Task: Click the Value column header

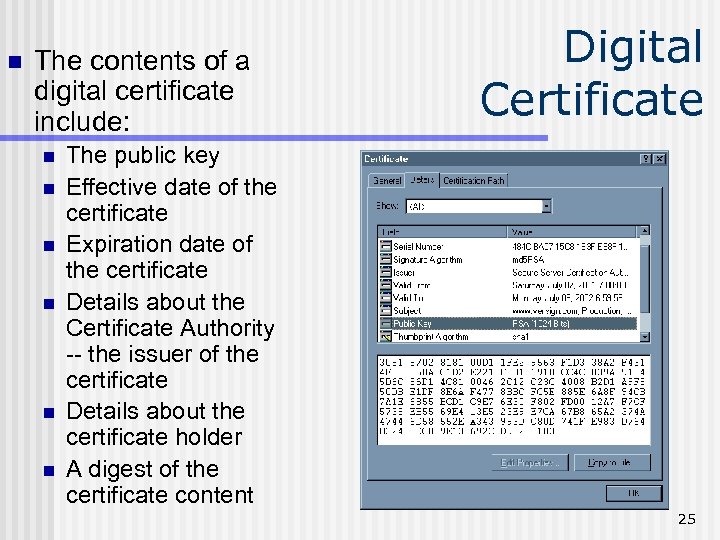Action: [x=572, y=232]
